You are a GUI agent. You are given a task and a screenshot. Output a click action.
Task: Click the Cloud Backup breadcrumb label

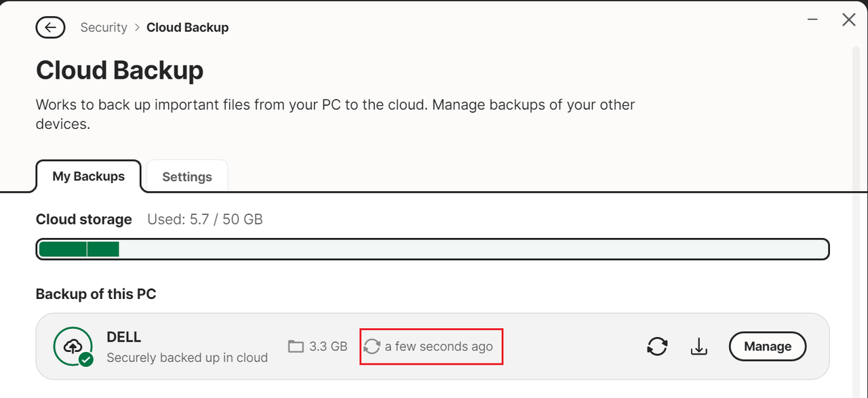point(188,28)
